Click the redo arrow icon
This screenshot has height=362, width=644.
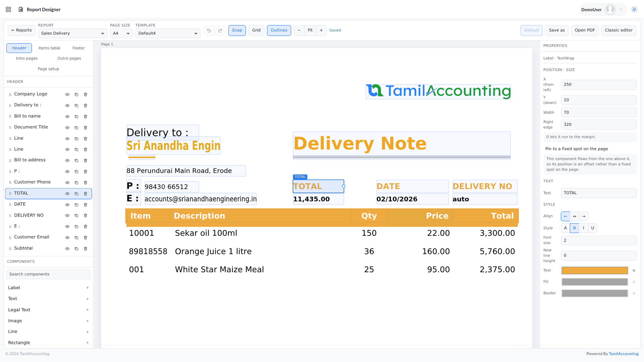click(x=220, y=31)
